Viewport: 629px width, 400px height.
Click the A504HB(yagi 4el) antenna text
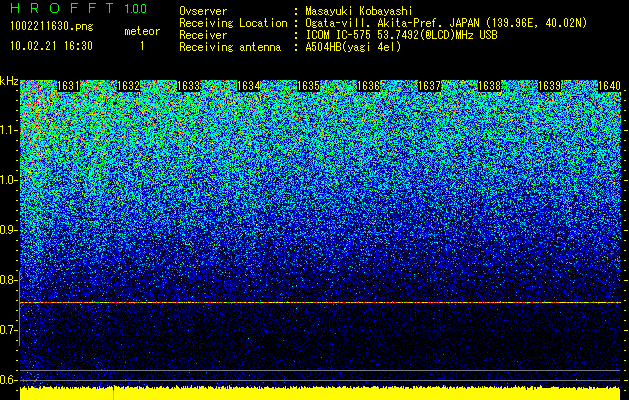pyautogui.click(x=353, y=47)
